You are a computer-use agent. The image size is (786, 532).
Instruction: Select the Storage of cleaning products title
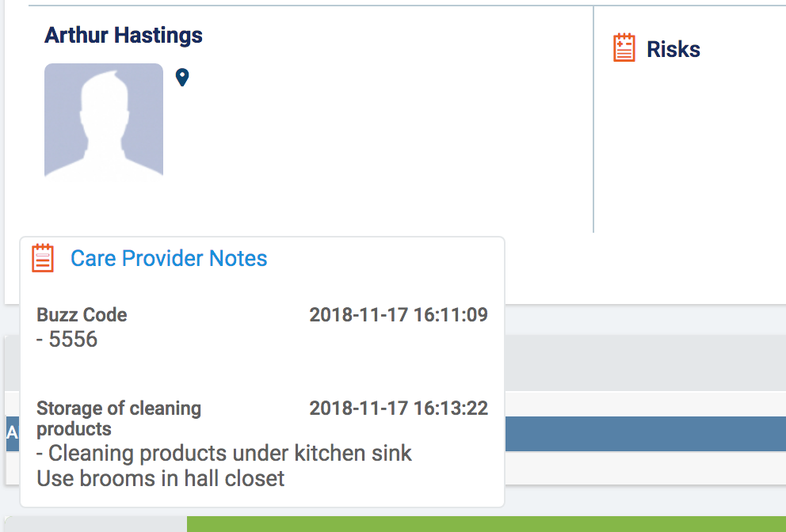(118, 419)
